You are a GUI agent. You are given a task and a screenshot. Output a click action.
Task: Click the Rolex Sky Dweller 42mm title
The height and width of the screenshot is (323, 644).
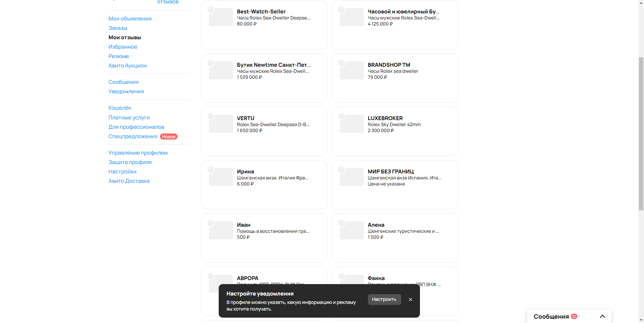[394, 124]
